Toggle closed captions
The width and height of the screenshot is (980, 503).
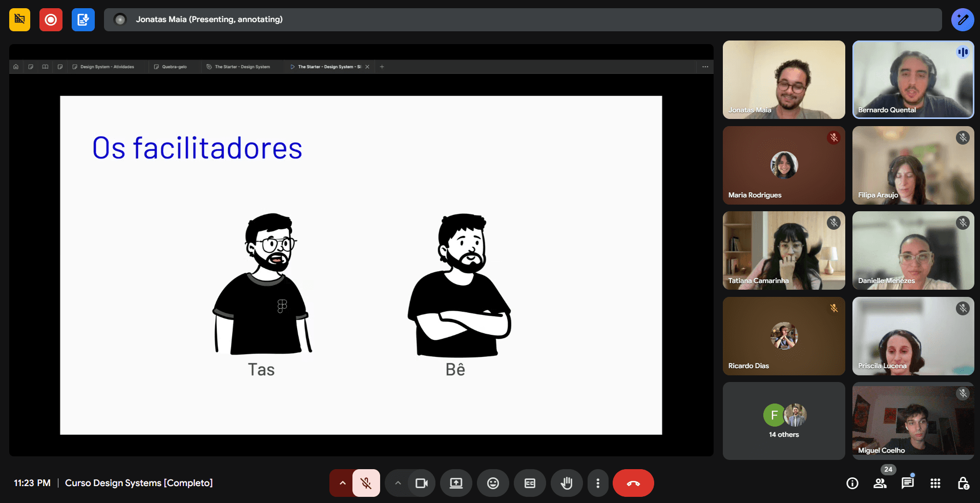530,483
